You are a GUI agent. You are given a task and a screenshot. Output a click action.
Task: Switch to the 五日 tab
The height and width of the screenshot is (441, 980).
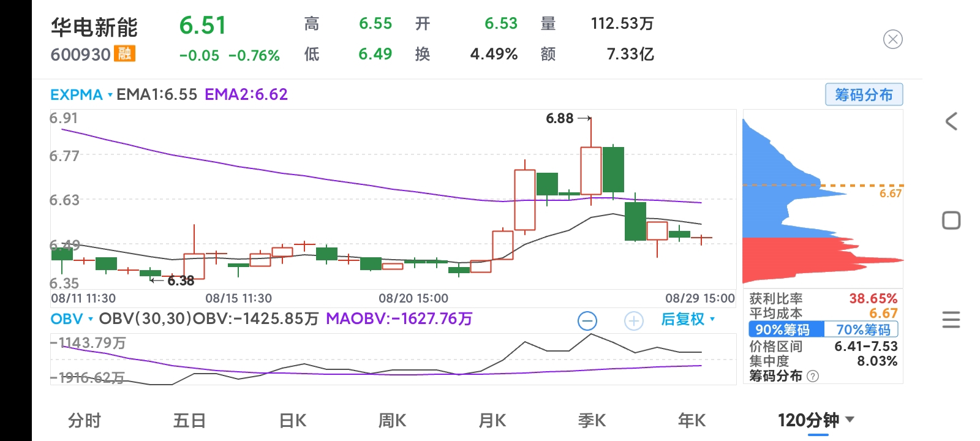pos(189,421)
